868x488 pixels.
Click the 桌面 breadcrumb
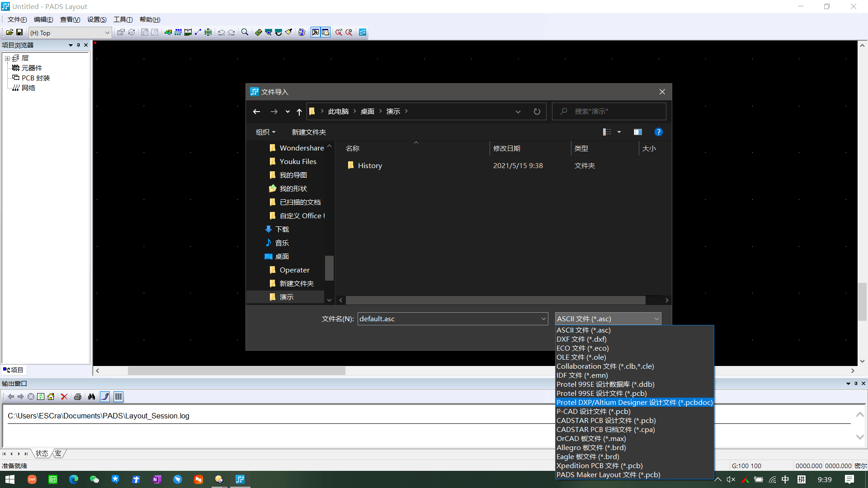point(367,111)
